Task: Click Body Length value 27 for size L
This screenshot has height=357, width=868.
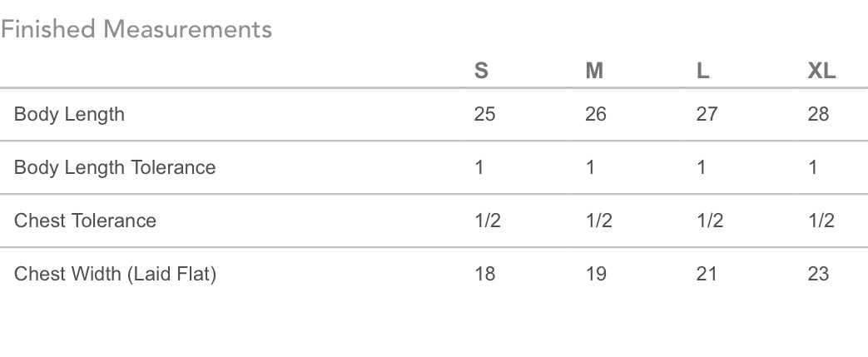Action: point(707,114)
